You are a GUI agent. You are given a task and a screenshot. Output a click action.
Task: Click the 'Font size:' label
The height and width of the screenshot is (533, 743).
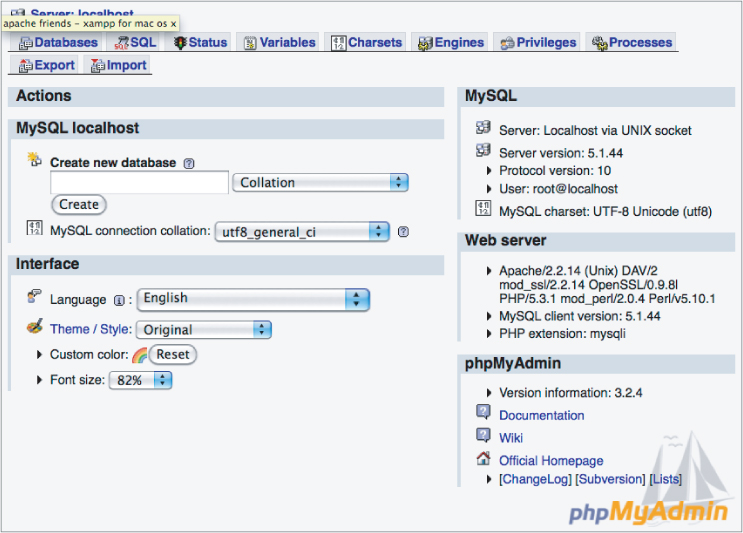[x=77, y=380]
